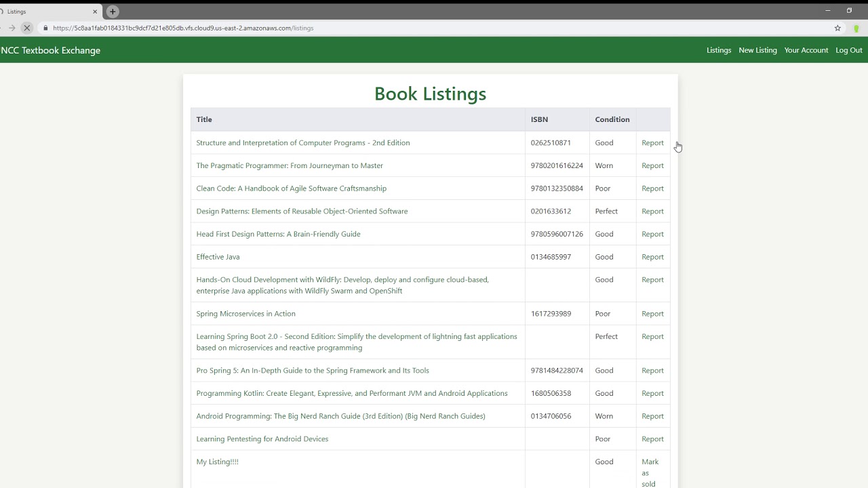This screenshot has height=488, width=868.
Task: Click the Book Listings heading
Action: pos(430,94)
